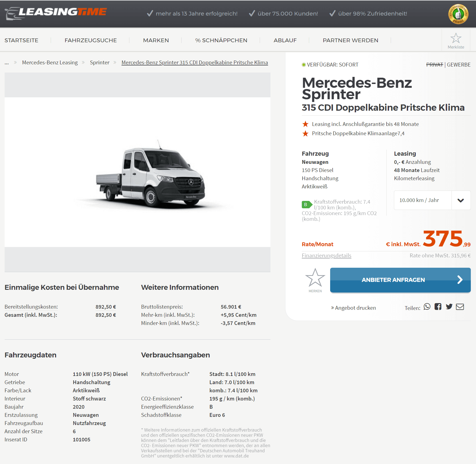Share offer by email envelope icon
Image resolution: width=476 pixels, height=464 pixels.
point(460,307)
